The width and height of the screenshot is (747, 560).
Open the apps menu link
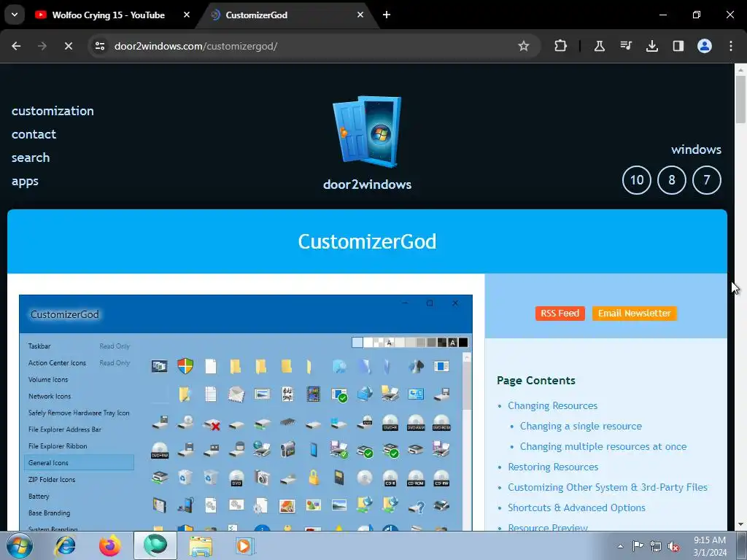click(x=25, y=182)
